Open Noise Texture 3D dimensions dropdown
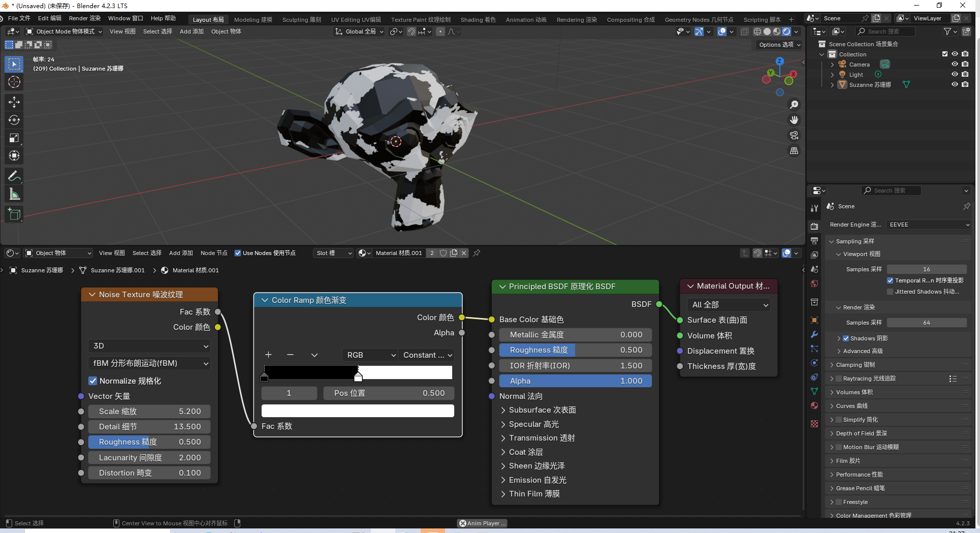The height and width of the screenshot is (533, 980). point(149,346)
